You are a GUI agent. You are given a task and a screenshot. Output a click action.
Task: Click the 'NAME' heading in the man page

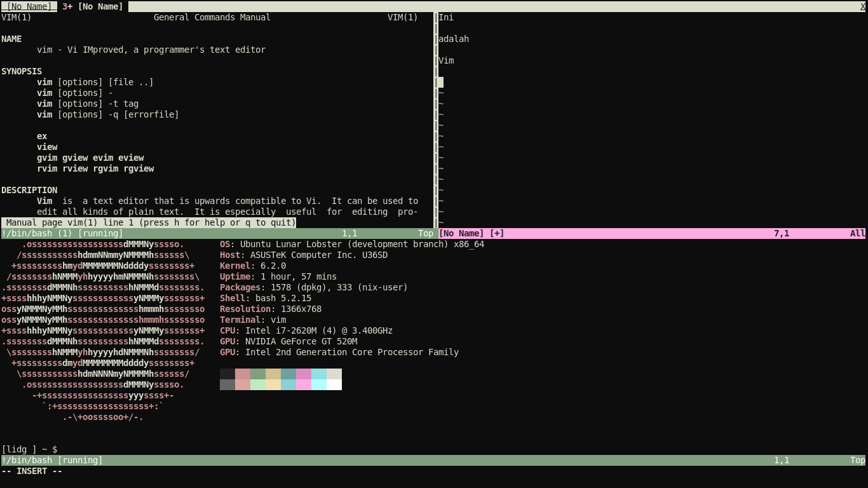pos(11,39)
